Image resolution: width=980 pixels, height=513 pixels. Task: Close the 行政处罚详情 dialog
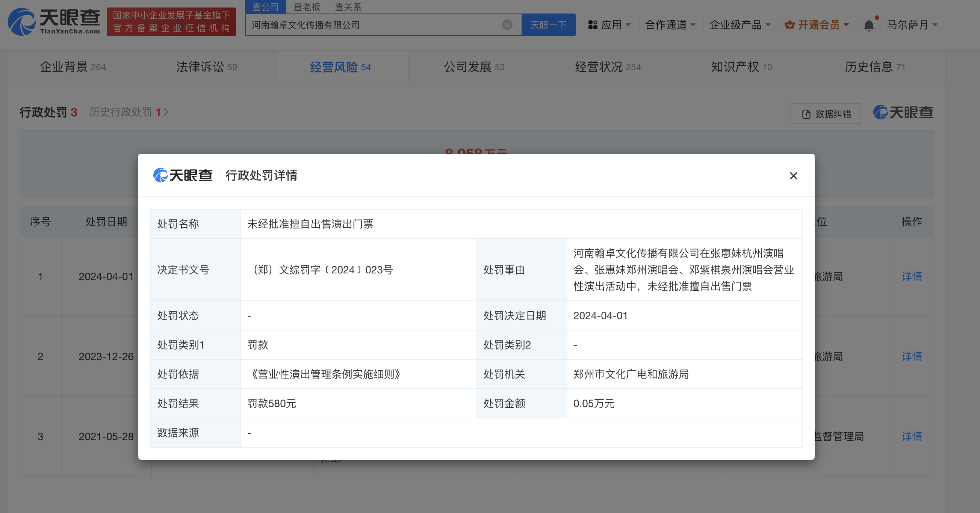click(x=794, y=176)
